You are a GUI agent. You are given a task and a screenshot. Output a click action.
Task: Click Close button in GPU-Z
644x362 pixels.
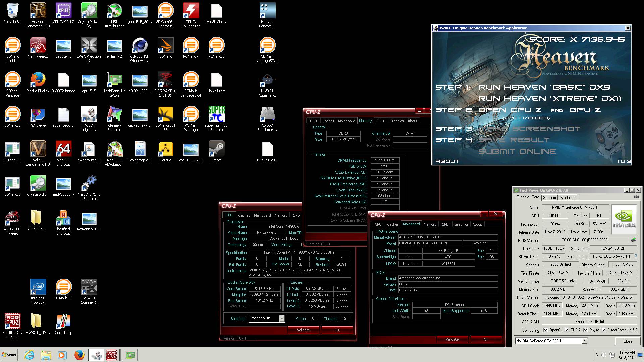[x=628, y=341]
